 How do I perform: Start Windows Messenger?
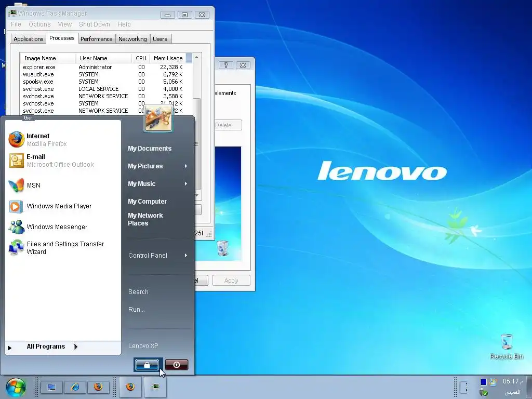coord(48,227)
